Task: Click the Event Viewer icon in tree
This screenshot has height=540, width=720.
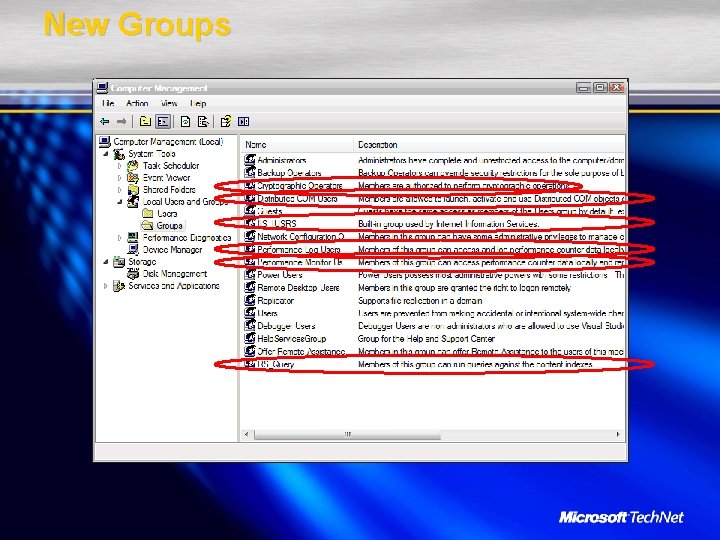Action: pyautogui.click(x=133, y=177)
